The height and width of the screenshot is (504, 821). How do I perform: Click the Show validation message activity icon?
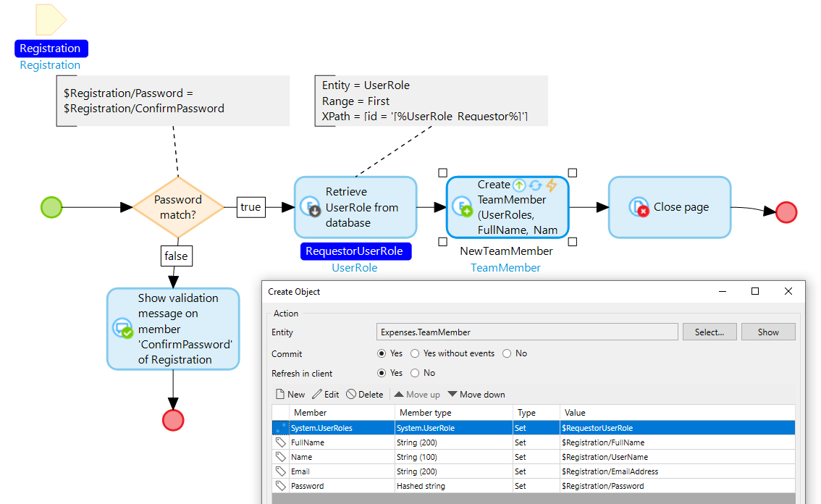click(123, 329)
